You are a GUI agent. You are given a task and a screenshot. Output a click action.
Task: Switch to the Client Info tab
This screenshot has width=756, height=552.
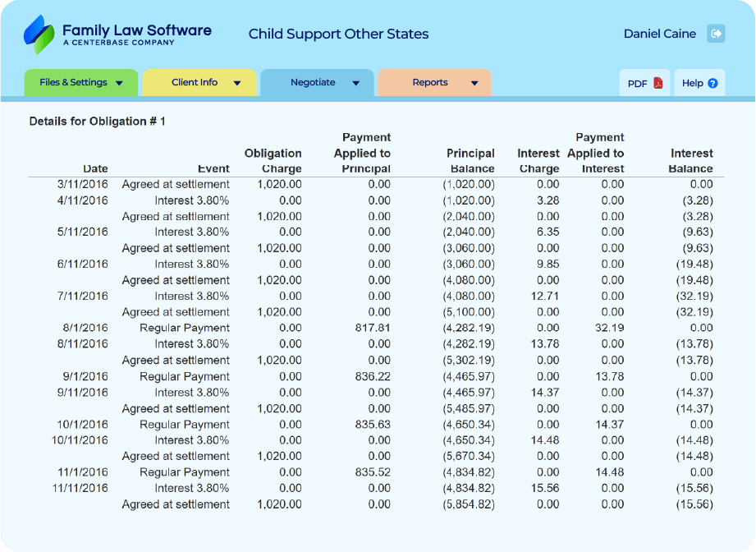pyautogui.click(x=195, y=82)
